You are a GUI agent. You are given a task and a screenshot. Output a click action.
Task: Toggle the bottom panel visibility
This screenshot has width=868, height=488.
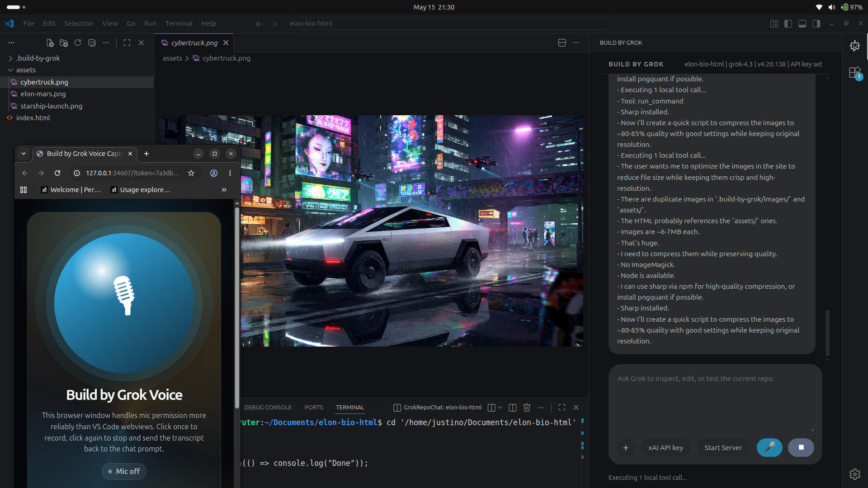click(x=802, y=23)
